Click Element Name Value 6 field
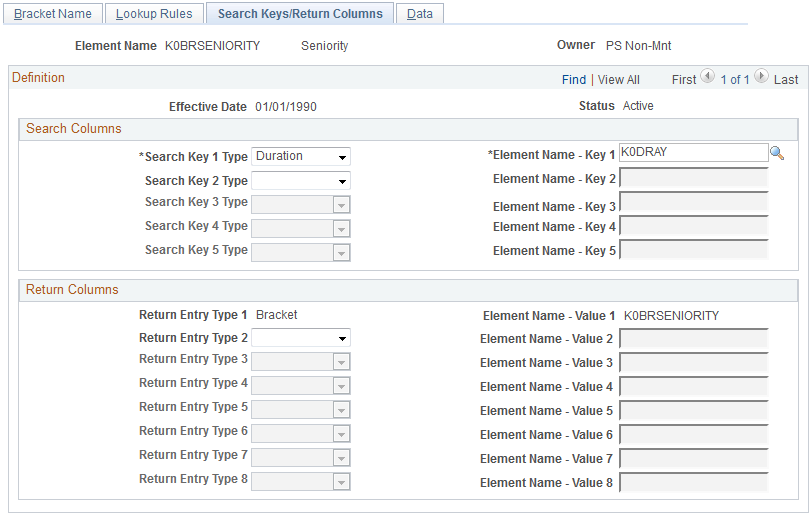 tap(693, 434)
